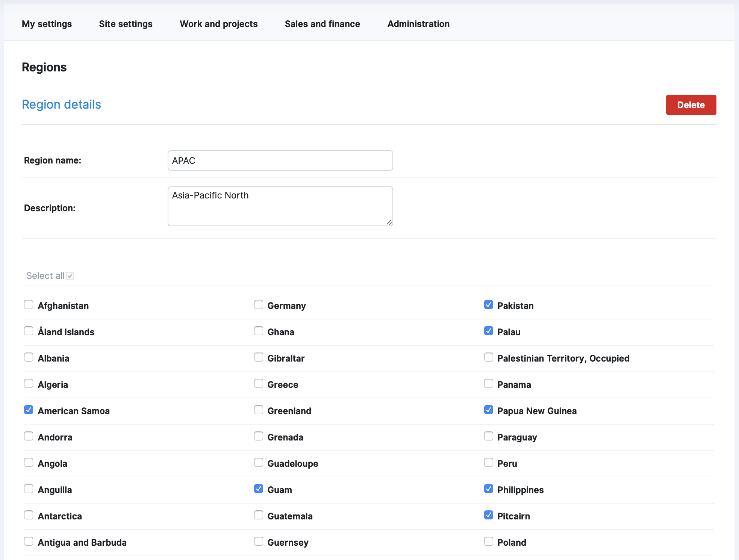The width and height of the screenshot is (739, 560).
Task: Click the Description resize grip
Action: pyautogui.click(x=389, y=222)
